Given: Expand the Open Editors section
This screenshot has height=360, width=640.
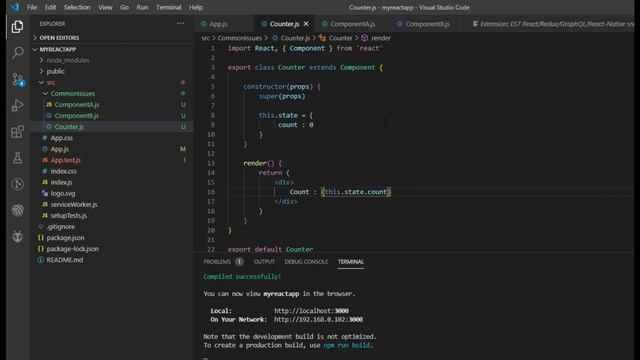Looking at the screenshot, I should 111,38.
